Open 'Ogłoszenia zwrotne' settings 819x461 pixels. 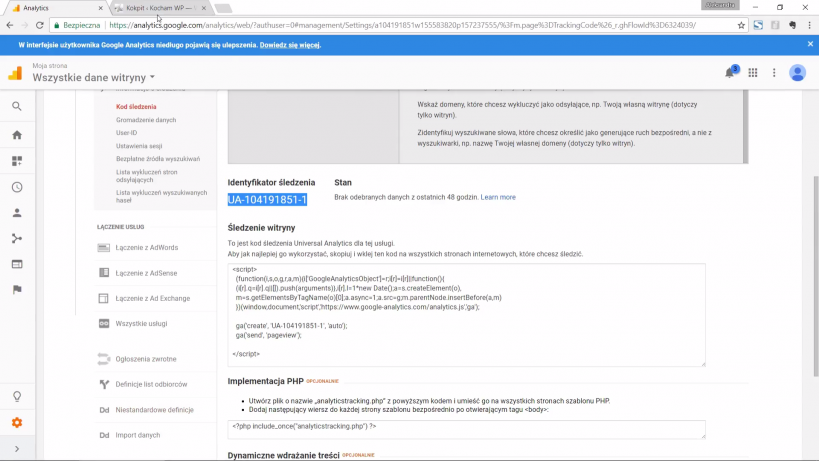[146, 359]
